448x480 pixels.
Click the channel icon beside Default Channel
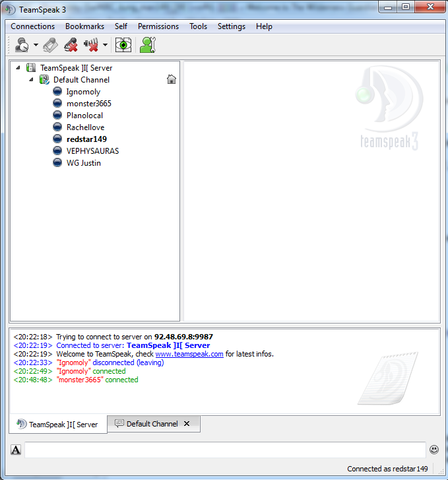pos(44,80)
